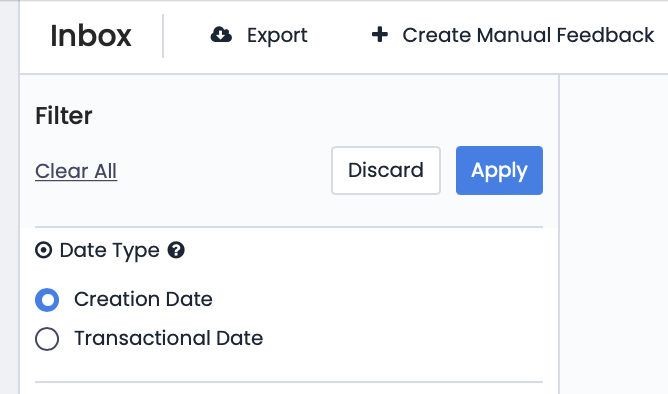This screenshot has height=394, width=668.
Task: Click the Filter panel heading
Action: [63, 115]
